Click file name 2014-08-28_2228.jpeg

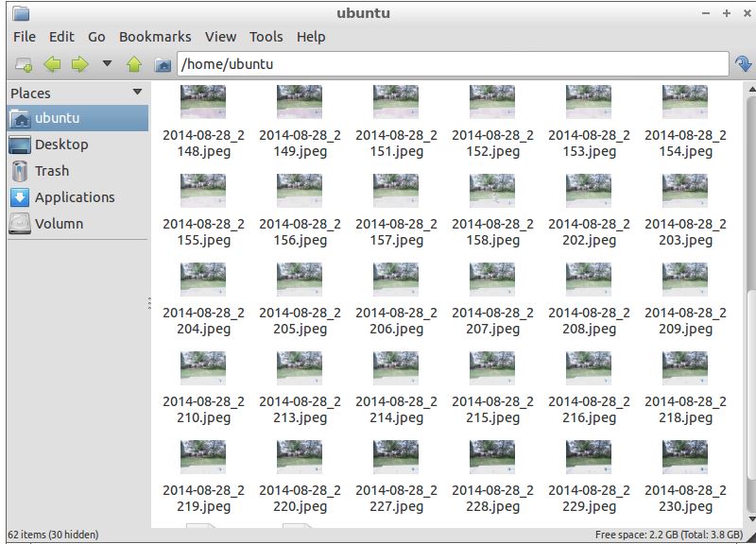(492, 499)
